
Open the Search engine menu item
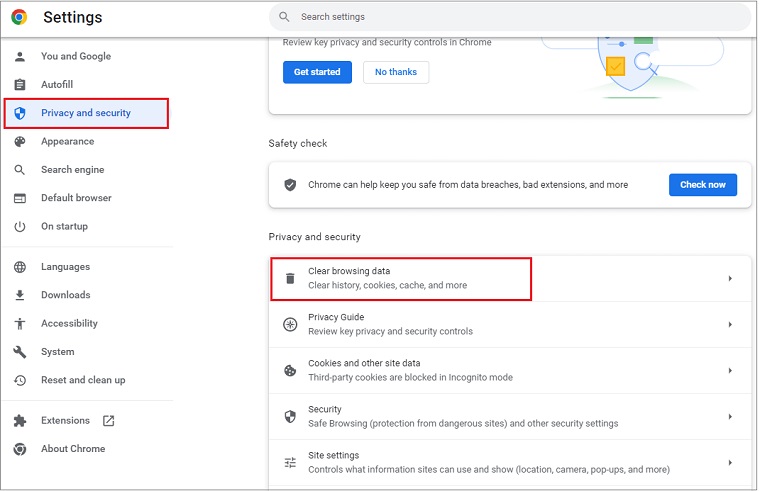tap(72, 170)
